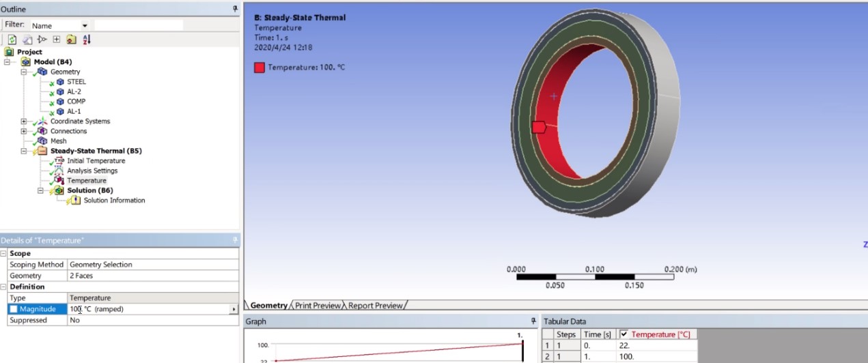This screenshot has height=363, width=868.
Task: Pin the Graph panel with pushpin icon
Action: pos(533,321)
